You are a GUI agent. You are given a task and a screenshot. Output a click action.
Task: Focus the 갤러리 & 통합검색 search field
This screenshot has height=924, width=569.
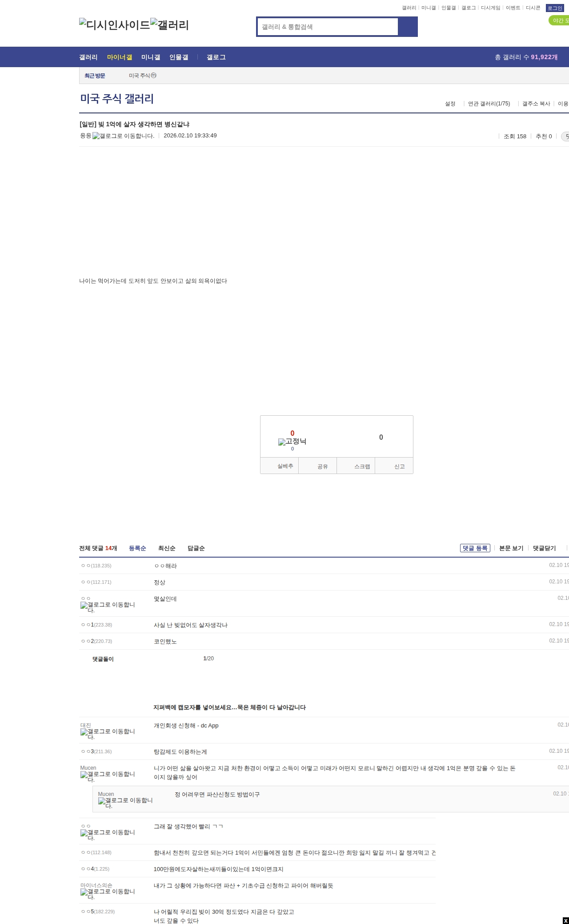(328, 27)
